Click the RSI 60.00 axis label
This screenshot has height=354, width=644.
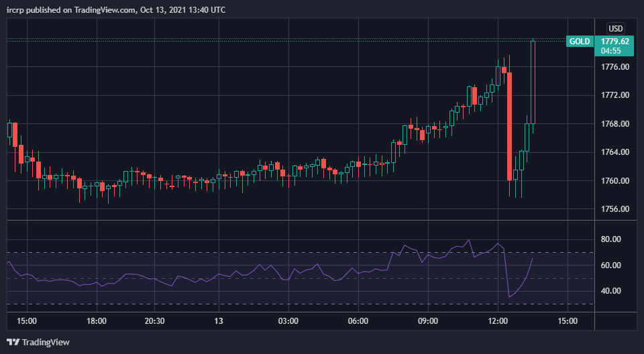pyautogui.click(x=610, y=265)
